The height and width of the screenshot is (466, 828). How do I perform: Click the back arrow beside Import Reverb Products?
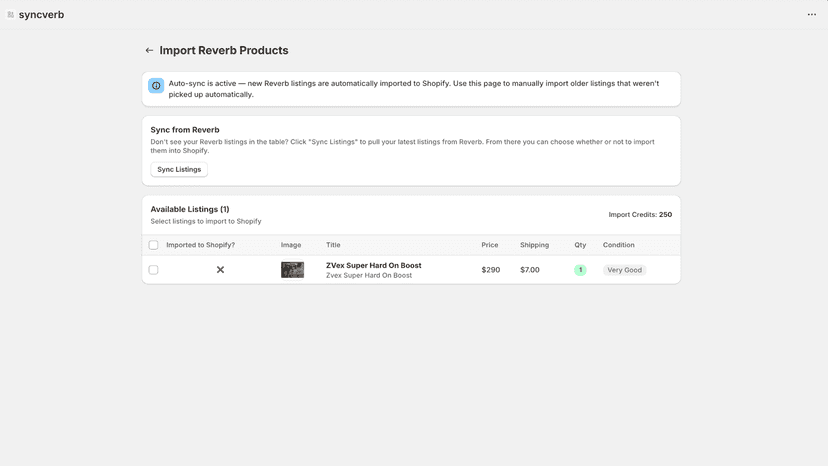click(149, 50)
